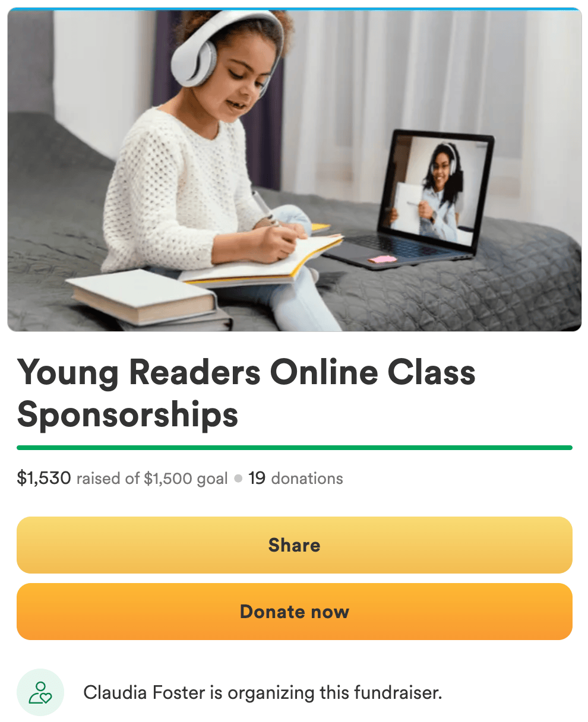Screen dimensions: 588x722
Task: Click the 'raised of' label text
Action: tap(108, 479)
